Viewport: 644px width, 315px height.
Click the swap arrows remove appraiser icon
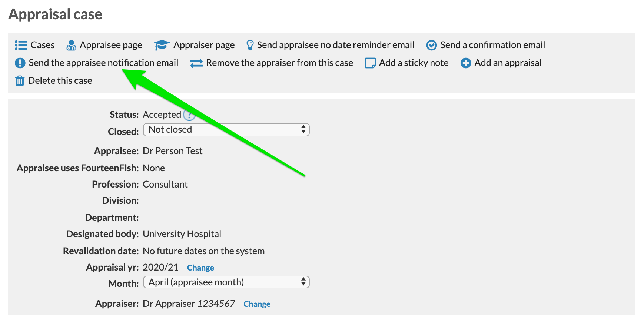[196, 63]
